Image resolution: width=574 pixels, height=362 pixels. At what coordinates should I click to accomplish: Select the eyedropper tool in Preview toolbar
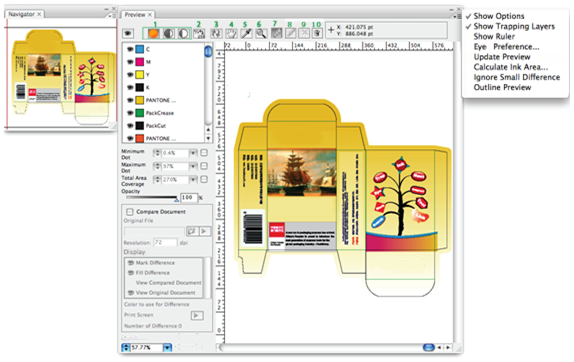[x=246, y=34]
